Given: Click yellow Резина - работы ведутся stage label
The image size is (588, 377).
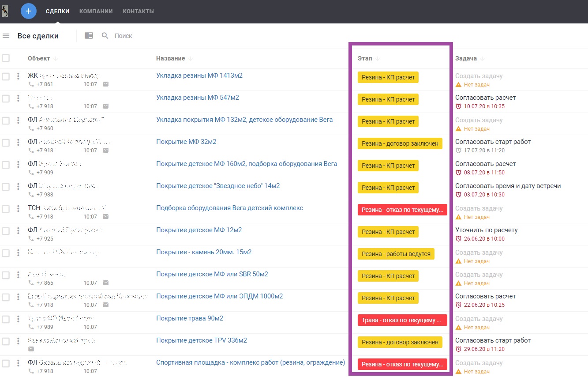Looking at the screenshot, I should pyautogui.click(x=396, y=254).
